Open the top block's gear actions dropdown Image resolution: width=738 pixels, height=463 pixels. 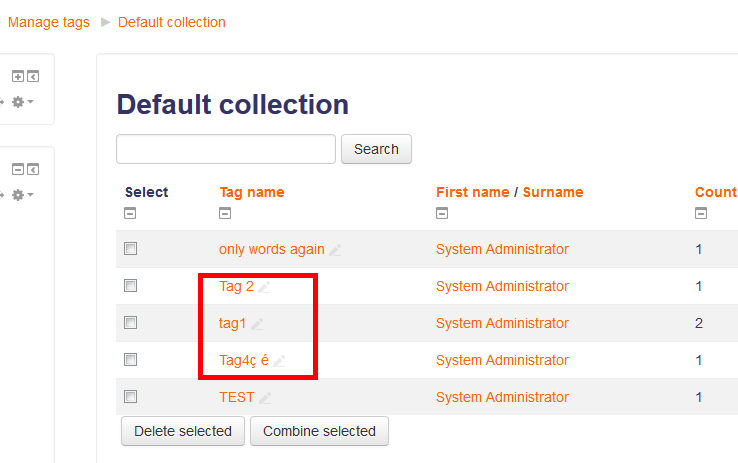coord(23,102)
